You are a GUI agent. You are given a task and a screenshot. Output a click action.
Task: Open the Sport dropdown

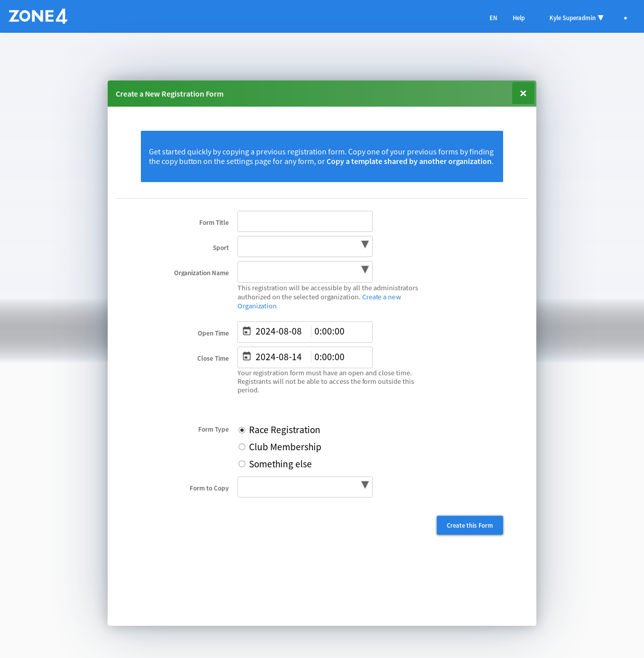[x=305, y=246]
